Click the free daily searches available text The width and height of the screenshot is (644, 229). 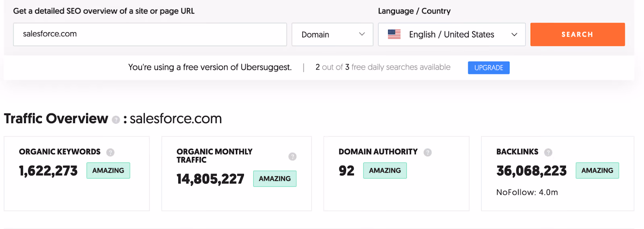[383, 67]
